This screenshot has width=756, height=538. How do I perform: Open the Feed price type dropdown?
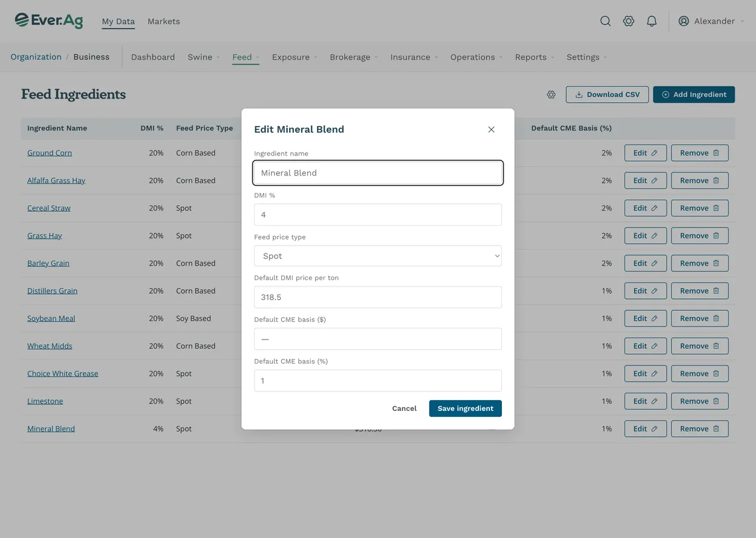[378, 256]
